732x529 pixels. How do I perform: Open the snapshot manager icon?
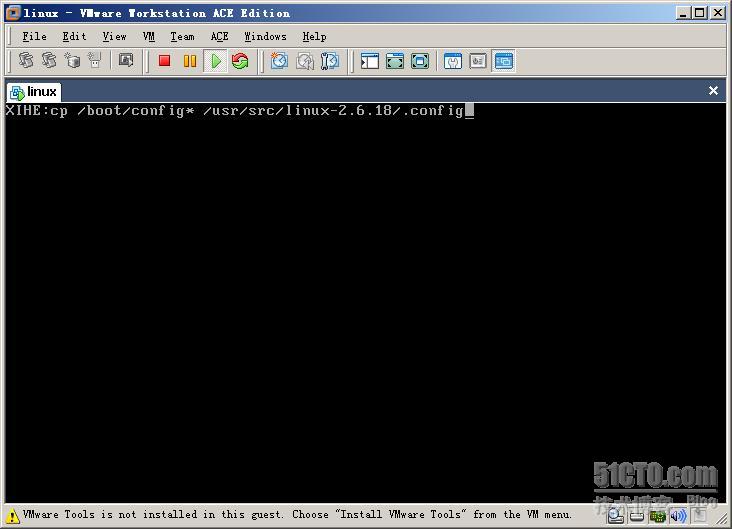tap(330, 61)
